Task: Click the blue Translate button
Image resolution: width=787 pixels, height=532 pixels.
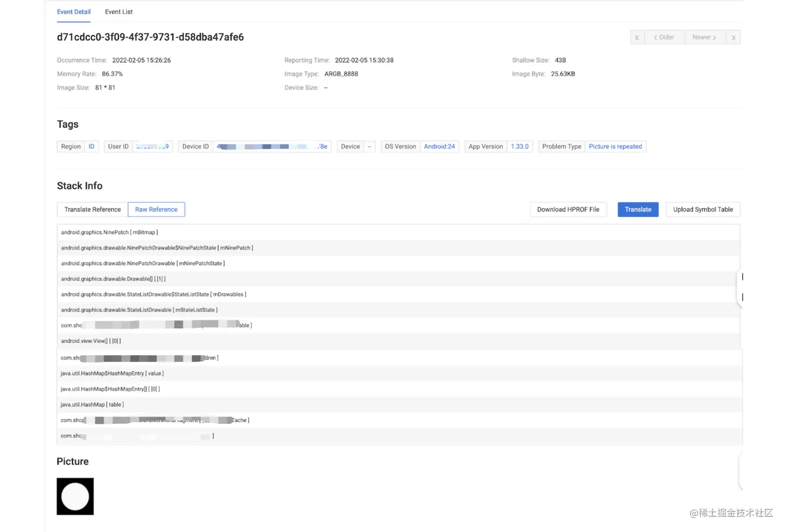Action: [638, 210]
